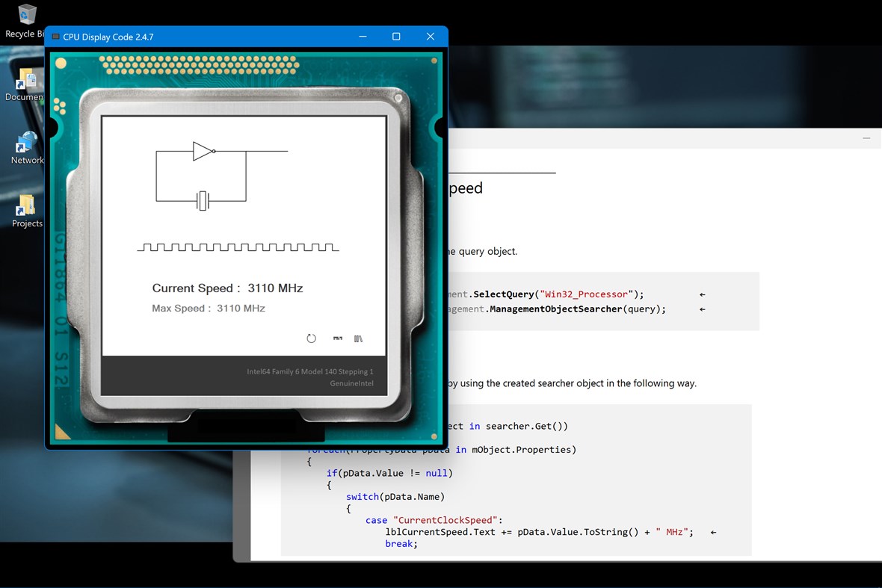Select the clock pulse signal icon
This screenshot has width=882, height=588.
click(337, 338)
